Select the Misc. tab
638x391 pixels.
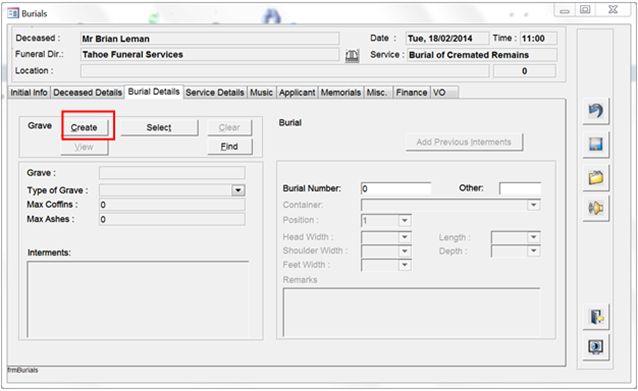(377, 93)
